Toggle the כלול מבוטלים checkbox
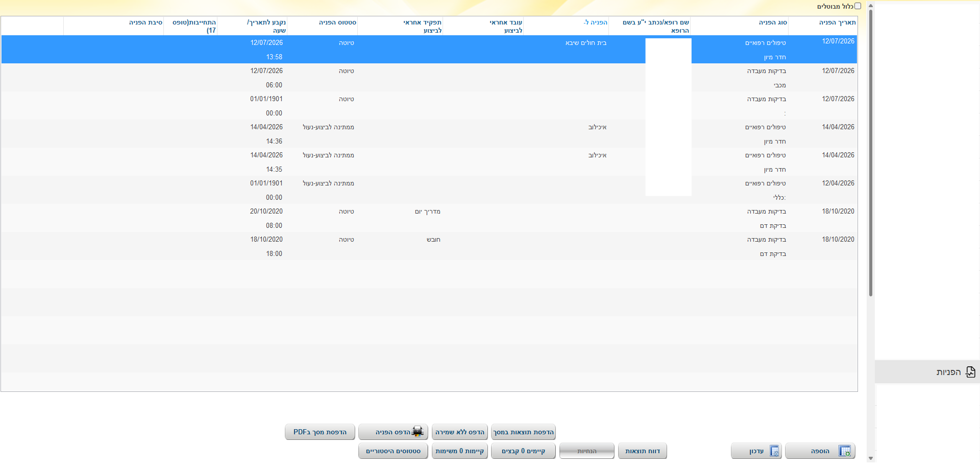Image resolution: width=980 pixels, height=467 pixels. tap(857, 6)
